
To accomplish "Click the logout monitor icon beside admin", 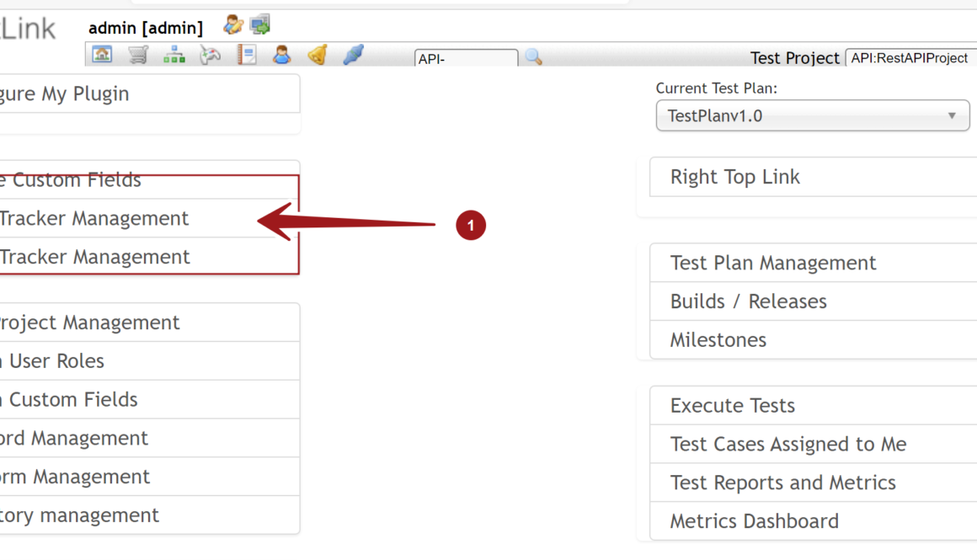I will (x=260, y=25).
